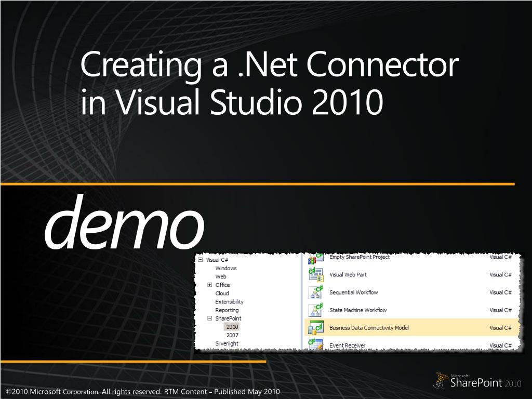The image size is (532, 399).
Task: Select the Cloud category in the tree
Action: (x=222, y=293)
